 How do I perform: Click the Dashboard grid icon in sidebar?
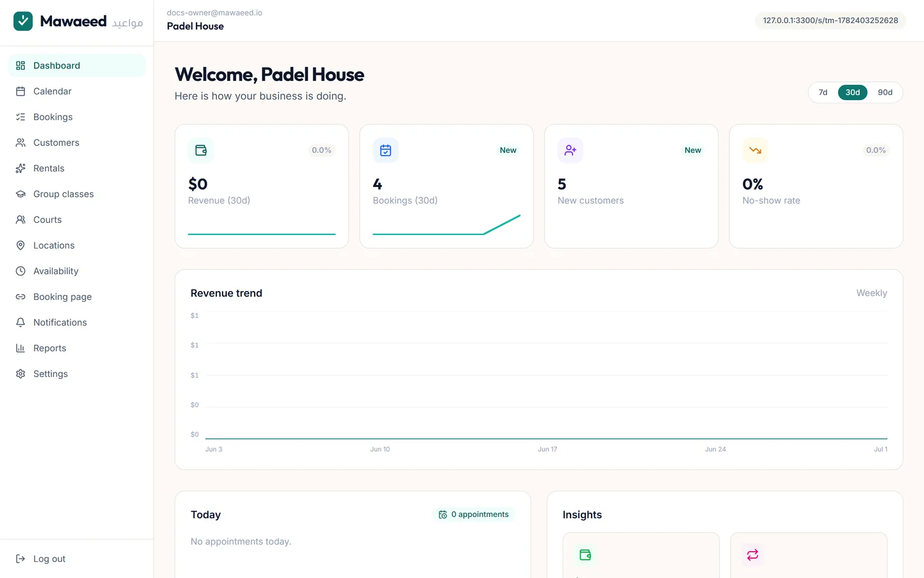pyautogui.click(x=21, y=66)
